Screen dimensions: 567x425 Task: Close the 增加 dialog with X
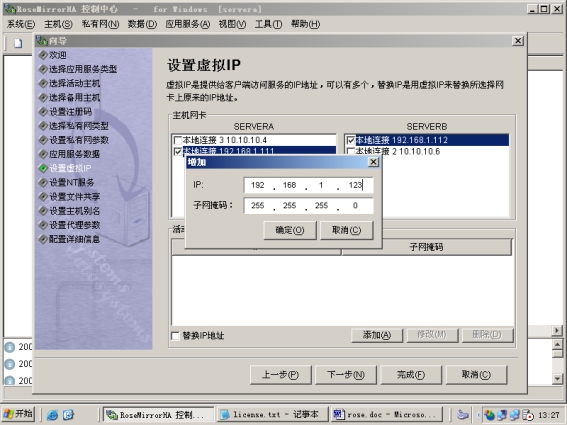coord(374,162)
